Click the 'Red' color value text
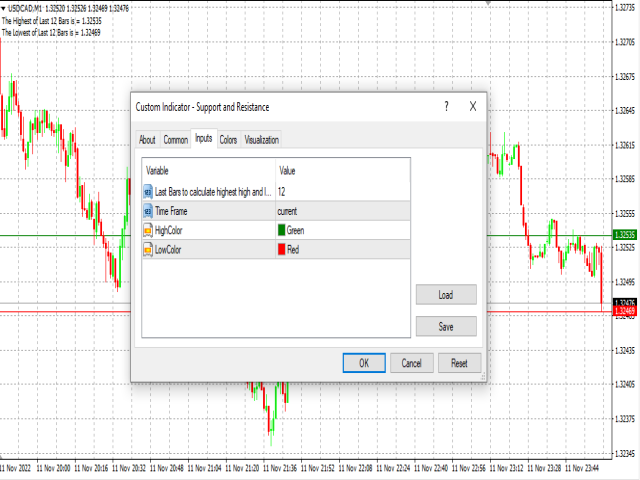The height and width of the screenshot is (480, 640). (x=293, y=249)
